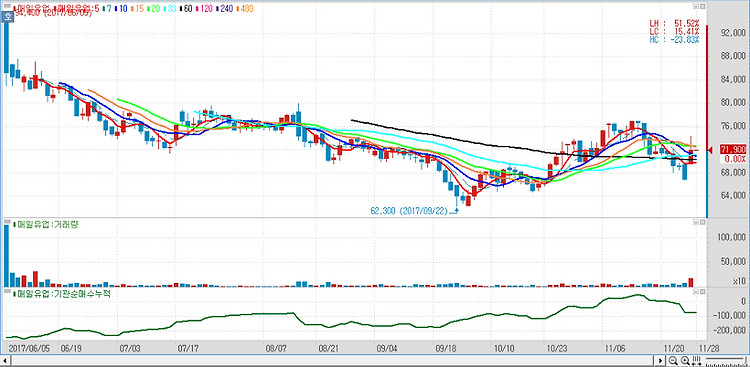
Task: Select the 15-day moving average legend
Action: [137, 9]
